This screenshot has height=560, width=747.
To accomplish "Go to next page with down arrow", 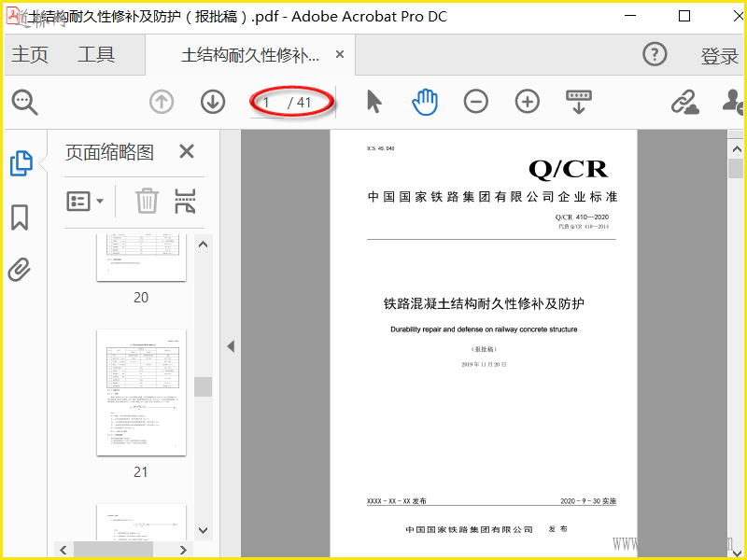I will pyautogui.click(x=213, y=102).
